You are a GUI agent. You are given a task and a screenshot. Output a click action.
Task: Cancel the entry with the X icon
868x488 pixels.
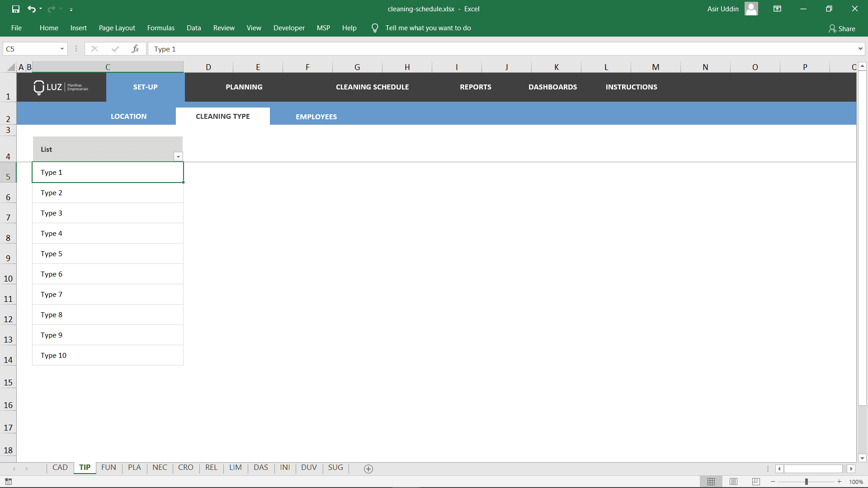click(95, 49)
